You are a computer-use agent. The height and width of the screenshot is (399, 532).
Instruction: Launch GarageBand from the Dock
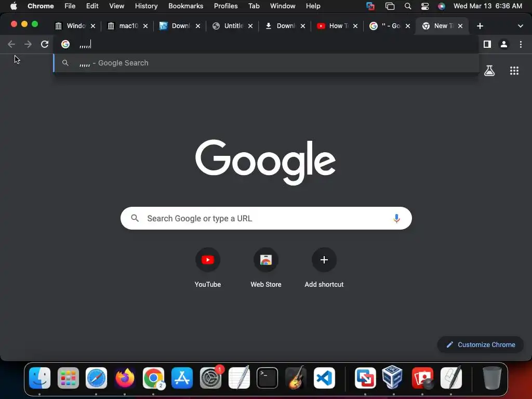pos(296,378)
